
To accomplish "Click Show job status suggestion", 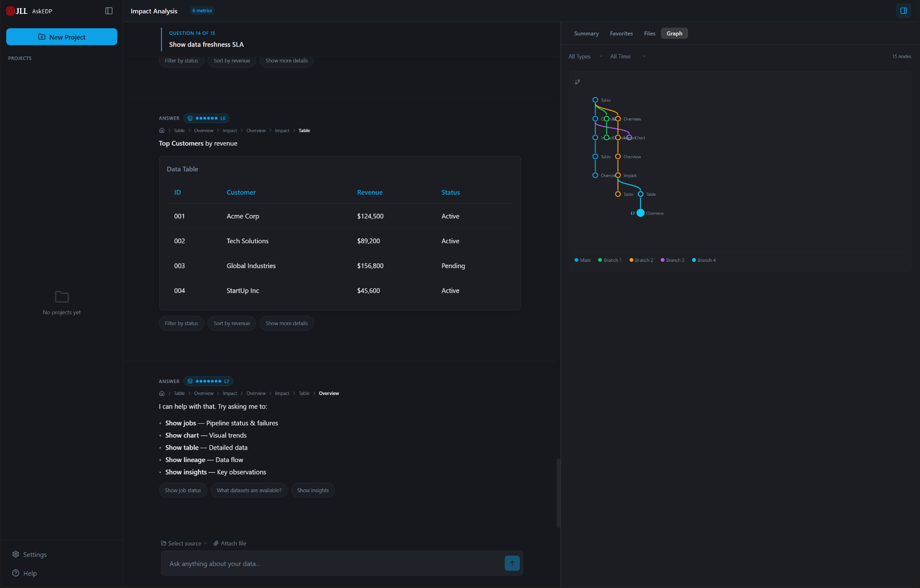I will pyautogui.click(x=183, y=490).
